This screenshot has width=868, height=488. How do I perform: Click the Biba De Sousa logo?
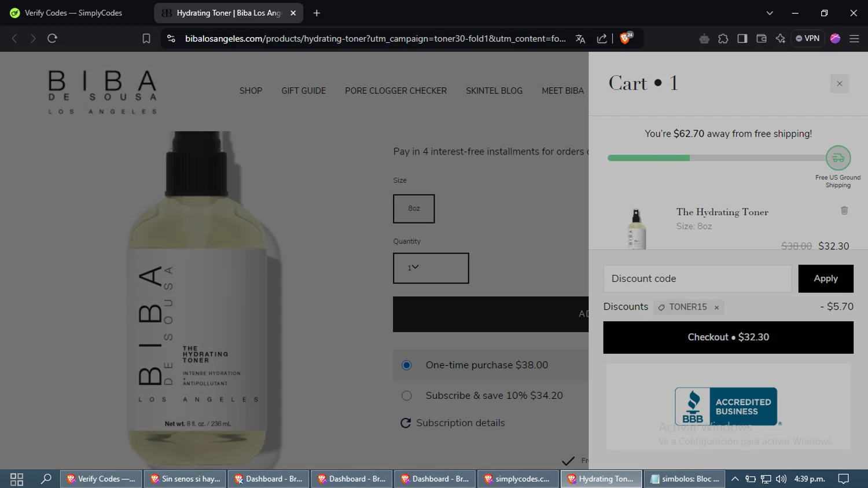click(x=102, y=92)
